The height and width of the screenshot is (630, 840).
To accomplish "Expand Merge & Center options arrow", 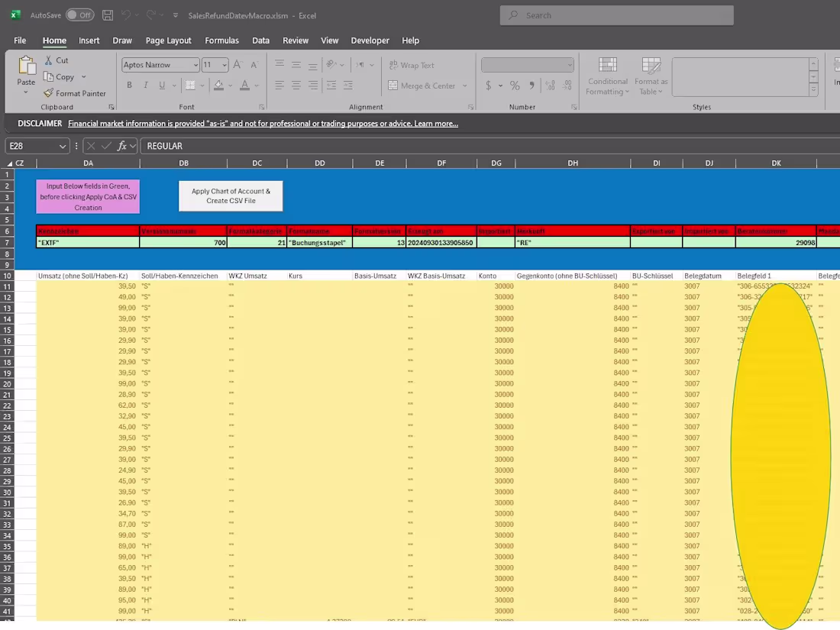I will pyautogui.click(x=465, y=86).
